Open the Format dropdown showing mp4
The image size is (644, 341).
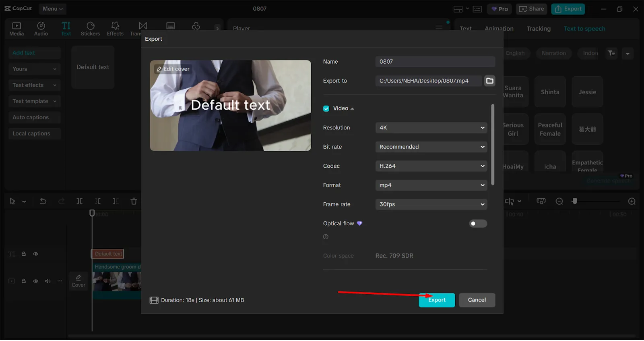(x=431, y=185)
